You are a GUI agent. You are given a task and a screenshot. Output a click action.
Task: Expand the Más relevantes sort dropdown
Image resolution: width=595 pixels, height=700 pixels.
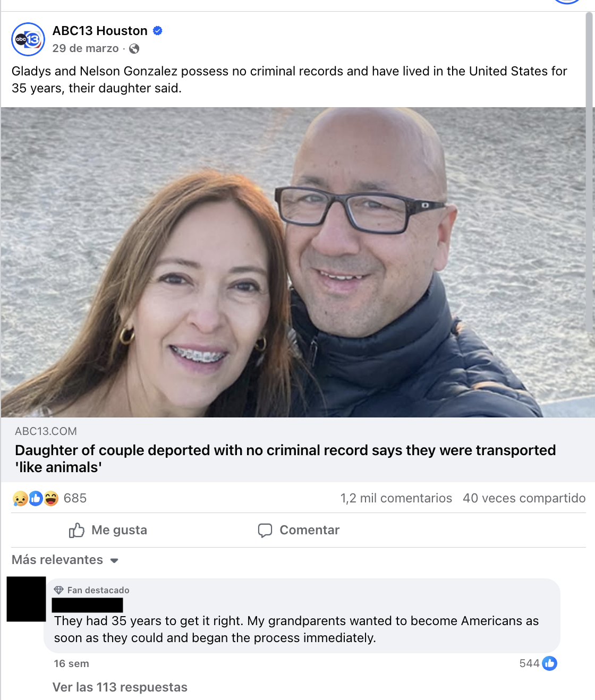(x=65, y=560)
